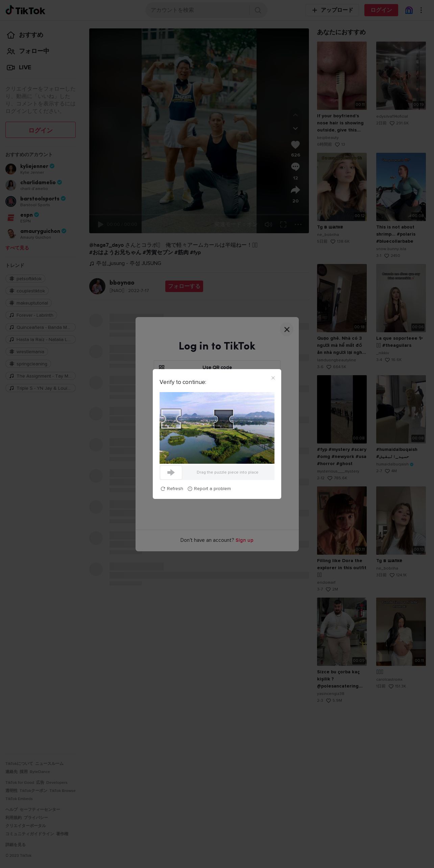The width and height of the screenshot is (434, 868).
Task: Select petsoftiktok trend hashtag
Action: click(x=25, y=279)
